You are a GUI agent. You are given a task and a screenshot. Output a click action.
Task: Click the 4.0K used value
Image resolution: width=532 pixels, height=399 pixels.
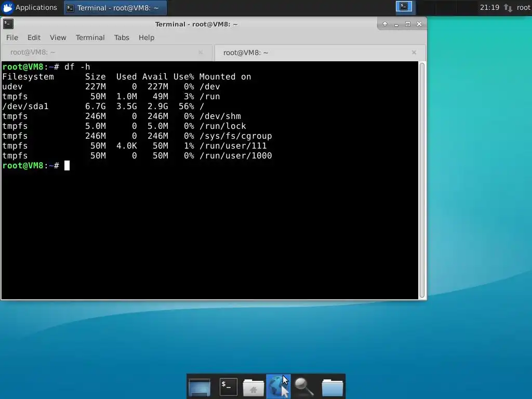point(127,146)
